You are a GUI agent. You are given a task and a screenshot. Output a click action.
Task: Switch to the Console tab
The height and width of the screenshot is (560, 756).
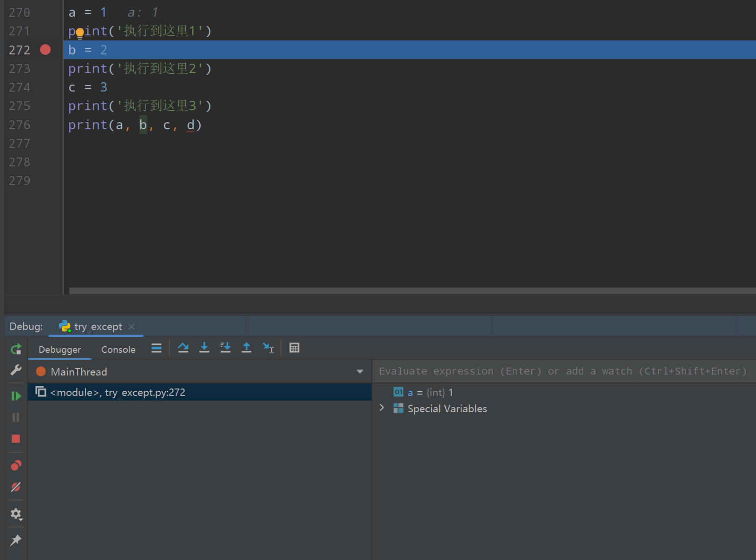tap(118, 349)
